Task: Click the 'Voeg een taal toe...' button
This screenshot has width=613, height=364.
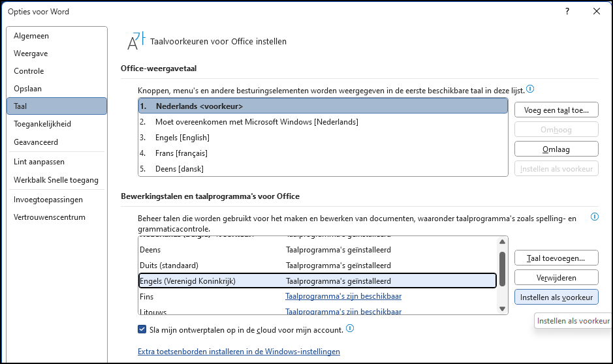Action: point(556,110)
